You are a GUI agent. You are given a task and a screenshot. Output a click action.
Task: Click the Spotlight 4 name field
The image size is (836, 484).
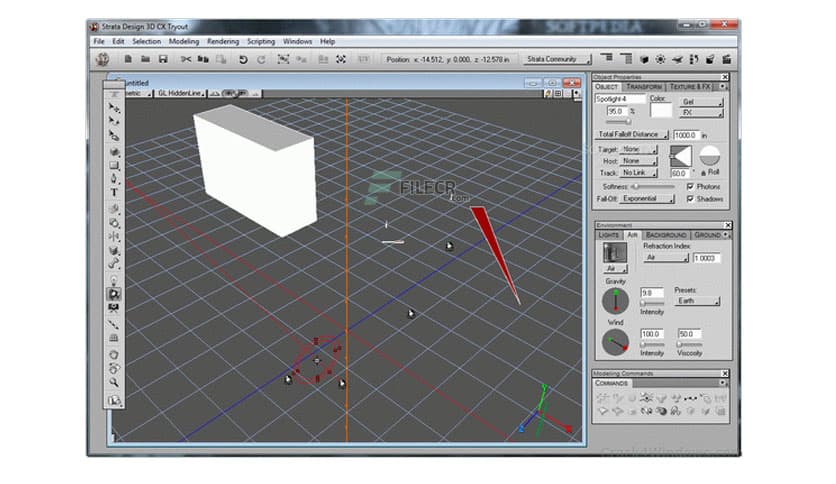620,99
